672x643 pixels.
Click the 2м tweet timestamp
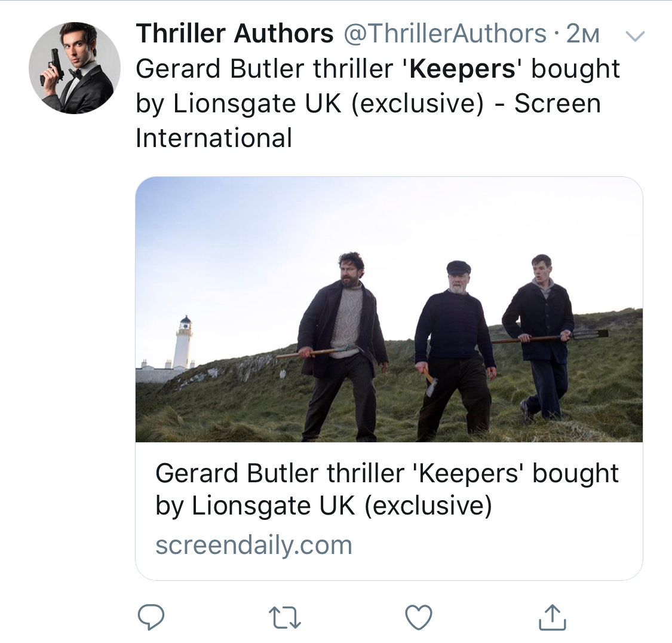pos(582,34)
